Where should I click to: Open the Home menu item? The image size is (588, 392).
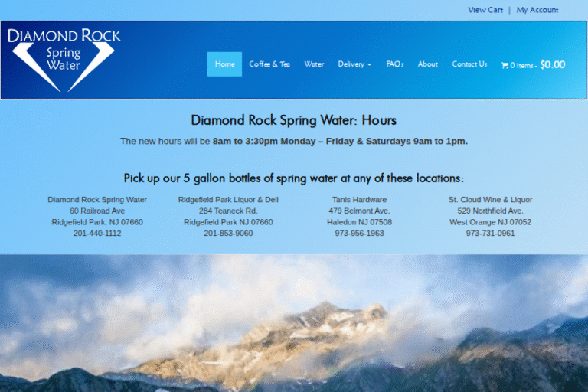(x=224, y=64)
